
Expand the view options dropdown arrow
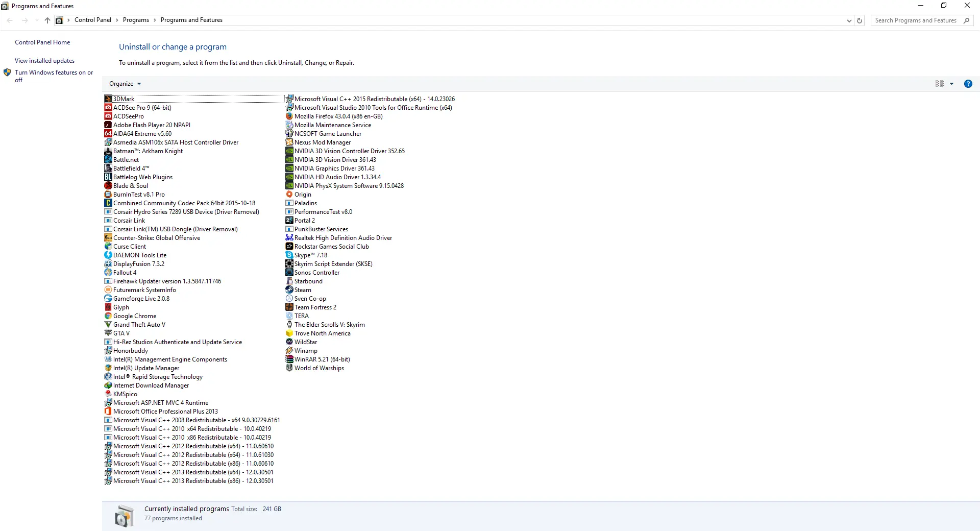coord(951,84)
